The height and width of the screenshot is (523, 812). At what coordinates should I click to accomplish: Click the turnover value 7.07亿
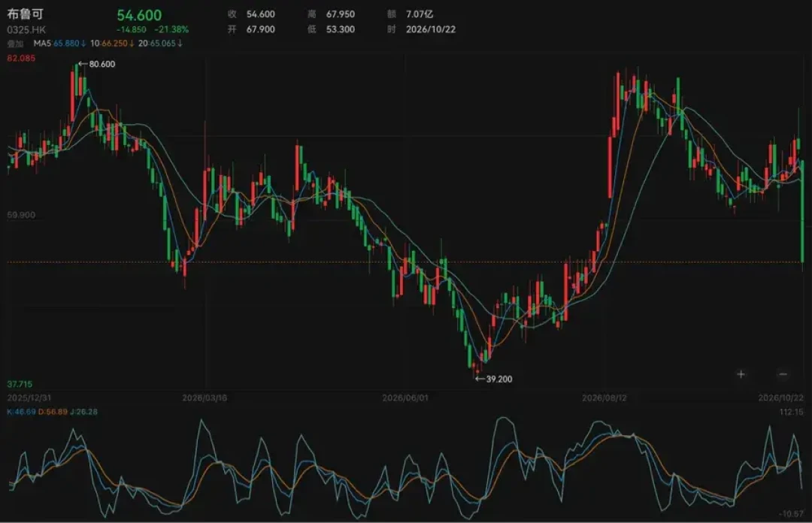click(x=420, y=14)
